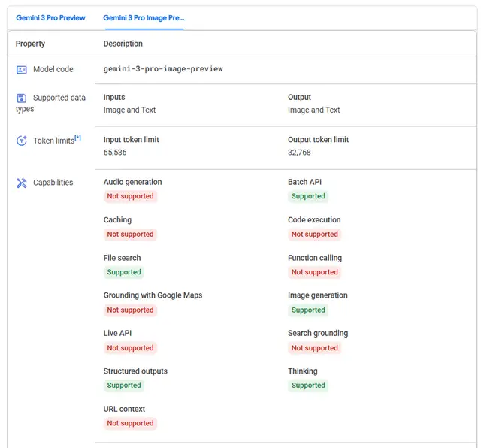481x448 pixels.
Task: Click Supported badge under Thinking
Action: 308,386
